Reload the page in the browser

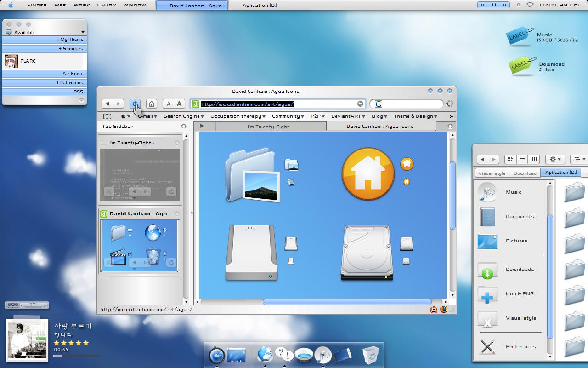(x=135, y=104)
